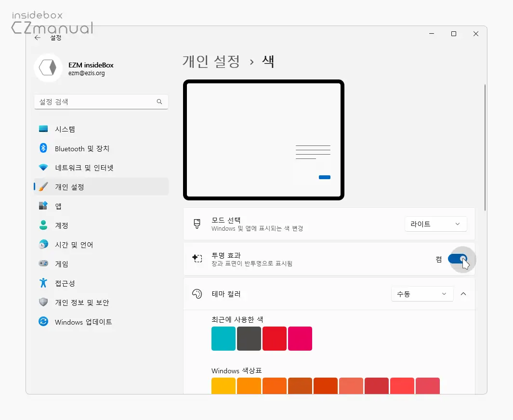Screen dimensions: 513x420
Task: Collapse the 테마 컬러 section chevron
Action: [x=463, y=293]
